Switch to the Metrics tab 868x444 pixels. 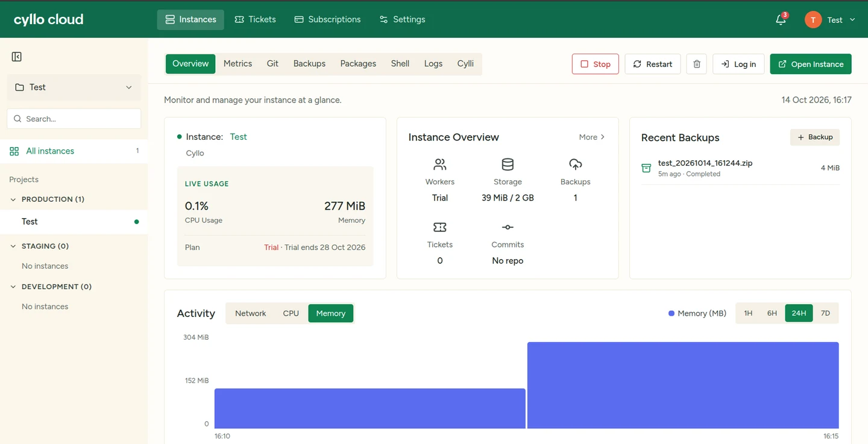tap(237, 64)
